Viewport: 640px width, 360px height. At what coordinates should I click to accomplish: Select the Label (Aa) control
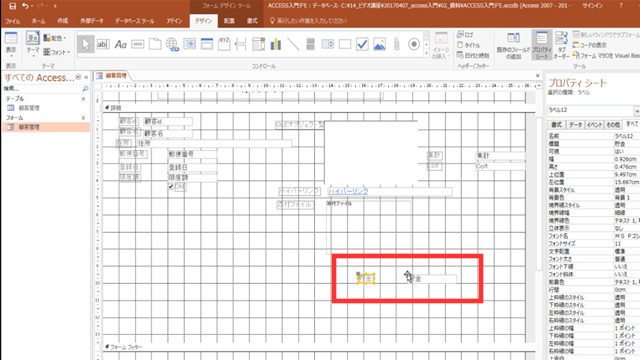coord(120,44)
